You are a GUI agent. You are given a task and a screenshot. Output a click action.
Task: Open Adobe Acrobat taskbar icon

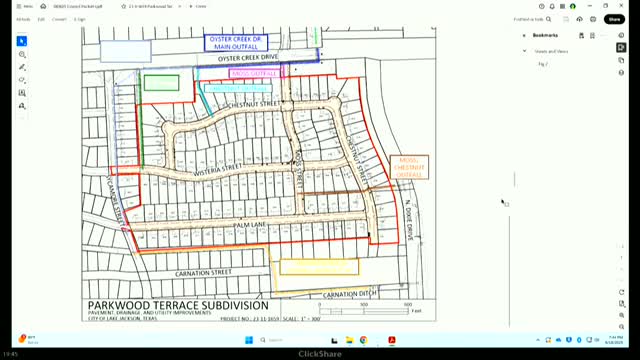pyautogui.click(x=392, y=340)
